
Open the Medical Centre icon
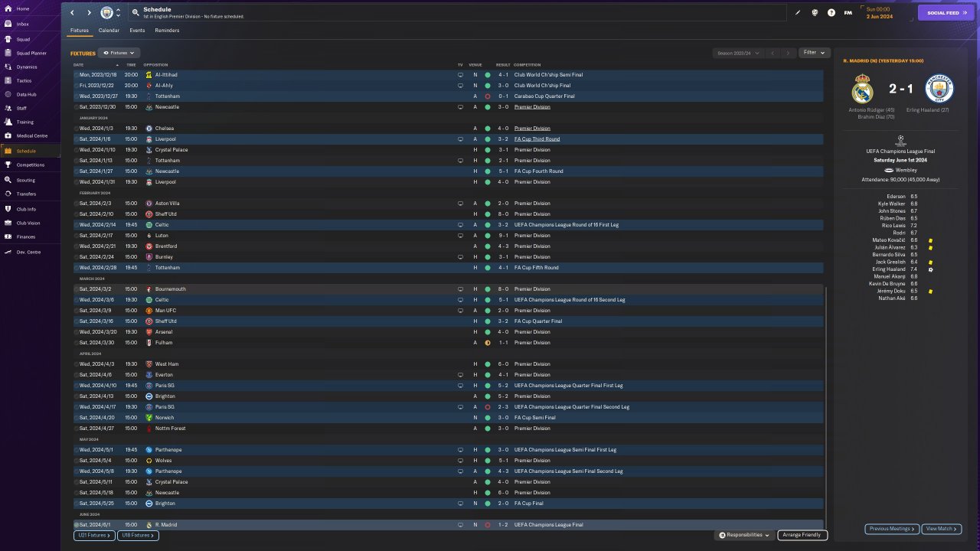(x=8, y=135)
